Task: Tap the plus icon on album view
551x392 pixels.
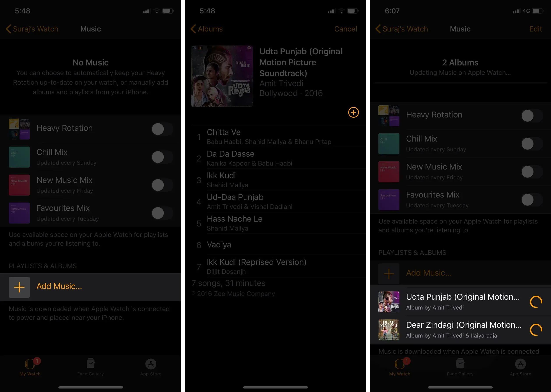Action: (353, 112)
